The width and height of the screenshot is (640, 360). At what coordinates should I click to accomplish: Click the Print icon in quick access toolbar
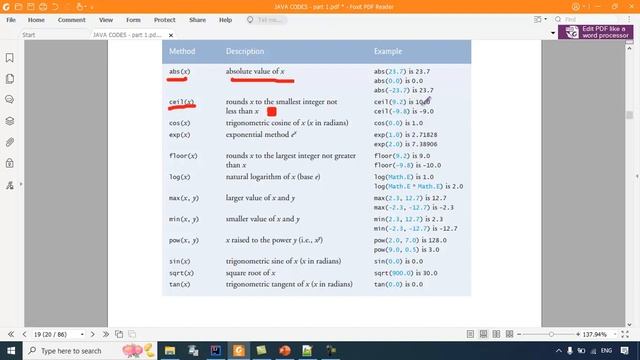43,7
